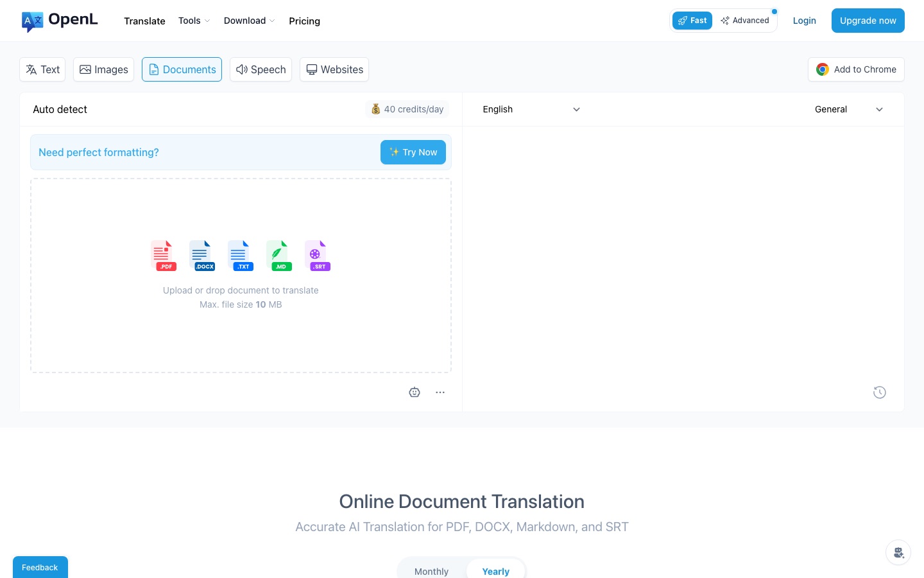
Task: Click the Upgrade now button
Action: 868,21
